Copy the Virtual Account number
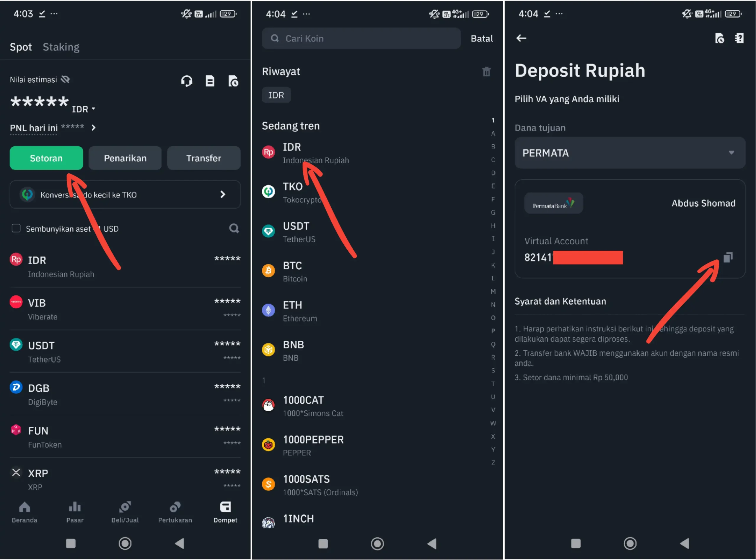Viewport: 756px width, 560px height. point(728,257)
